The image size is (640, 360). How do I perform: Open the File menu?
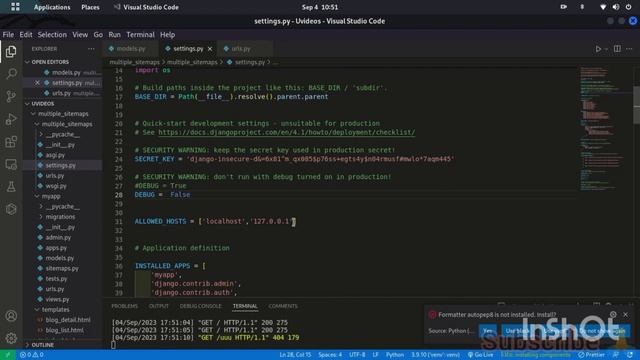click(x=8, y=35)
